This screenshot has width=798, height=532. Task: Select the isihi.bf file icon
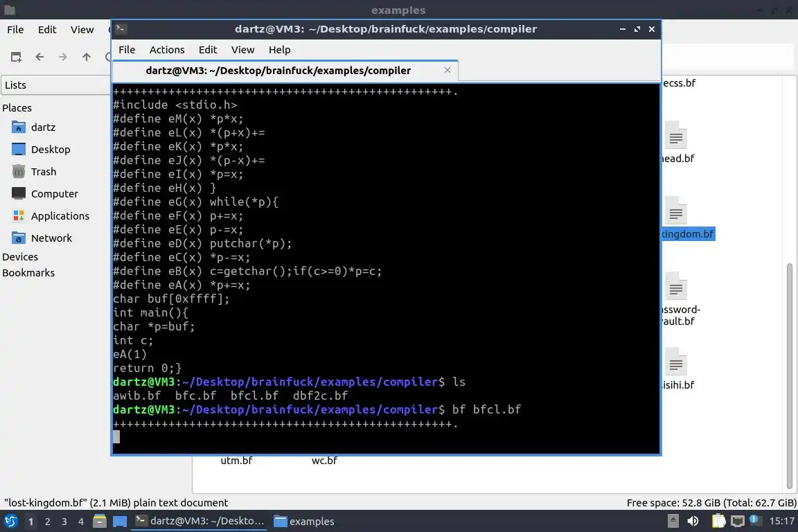point(676,362)
